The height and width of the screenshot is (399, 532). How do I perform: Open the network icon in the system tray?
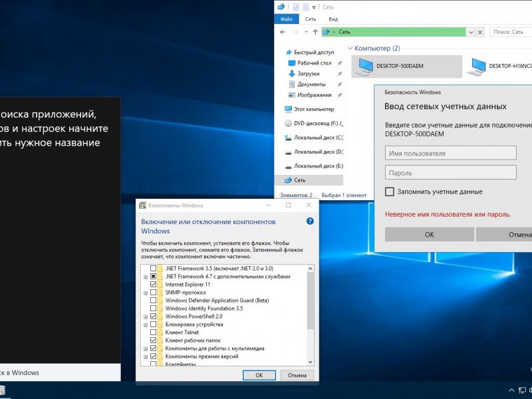[x=523, y=390]
